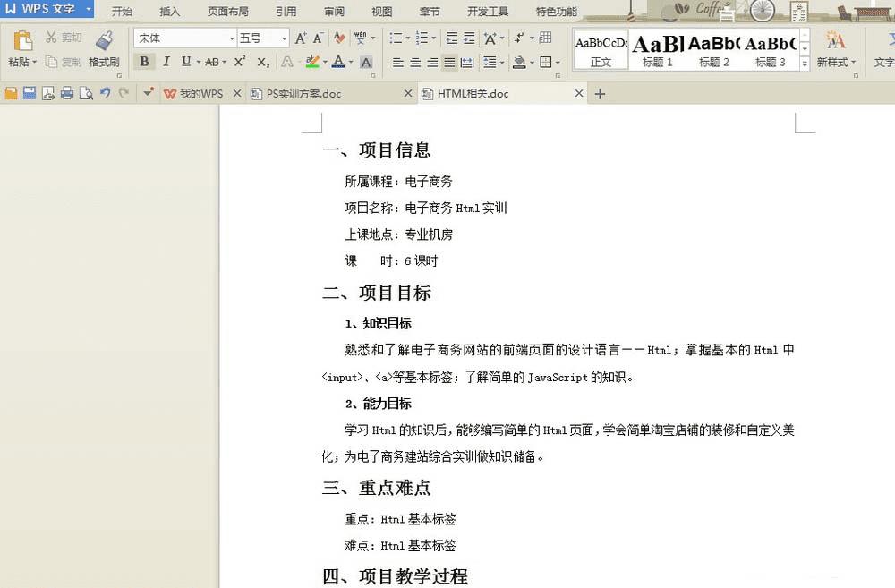This screenshot has height=588, width=895.
Task: Click the show/hide paragraph marks icon
Action: point(519,38)
